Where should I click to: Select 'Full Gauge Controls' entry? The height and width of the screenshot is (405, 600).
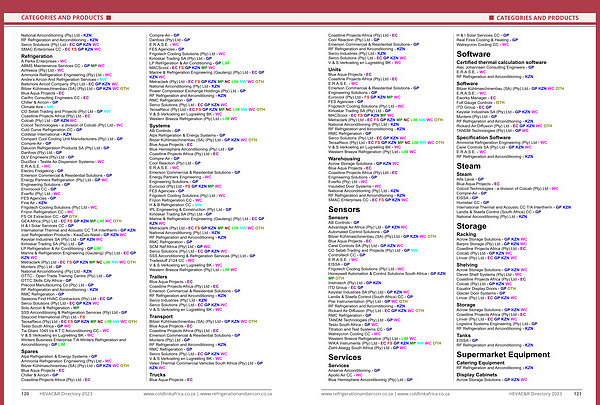pos(481,103)
